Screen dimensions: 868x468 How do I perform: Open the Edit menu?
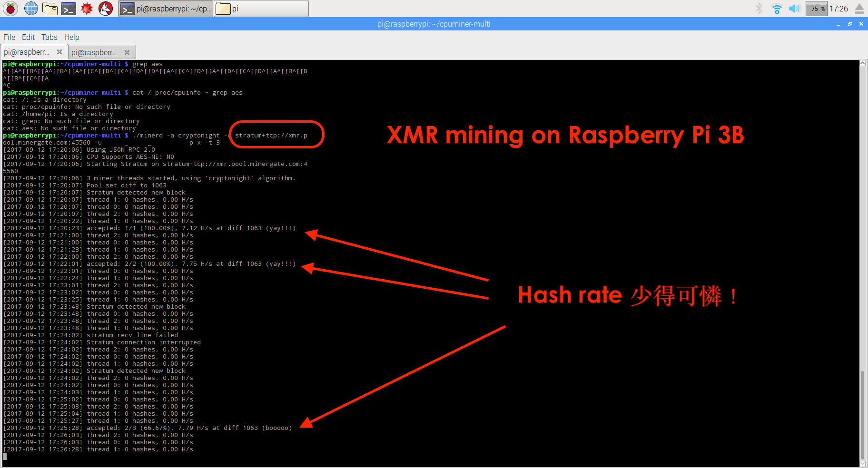[28, 37]
